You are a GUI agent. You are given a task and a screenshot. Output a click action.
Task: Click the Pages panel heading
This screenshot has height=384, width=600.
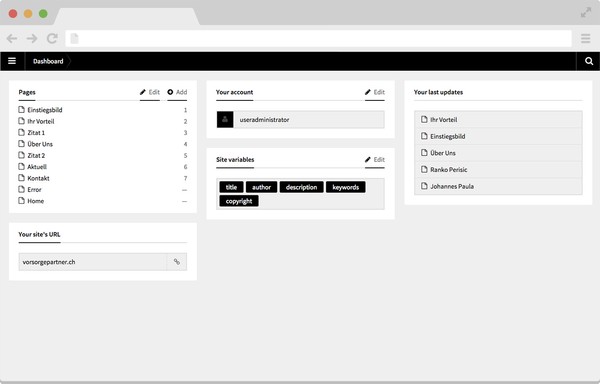coord(27,92)
